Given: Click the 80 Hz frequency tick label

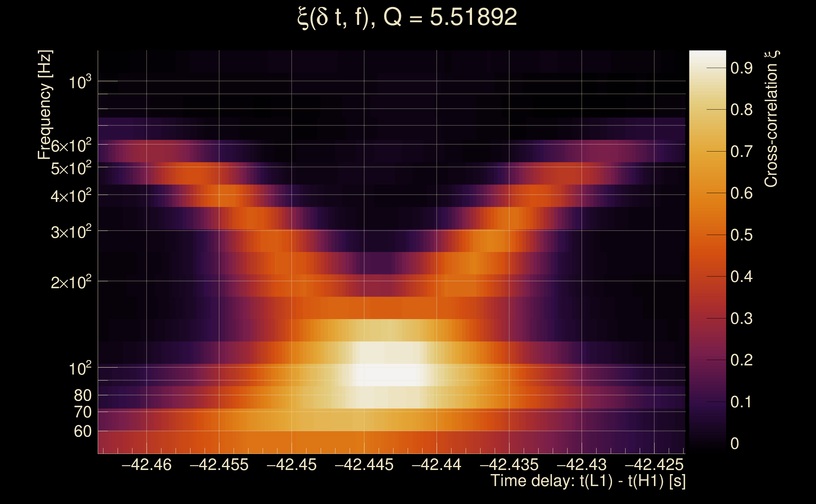Looking at the screenshot, I should coord(83,395).
